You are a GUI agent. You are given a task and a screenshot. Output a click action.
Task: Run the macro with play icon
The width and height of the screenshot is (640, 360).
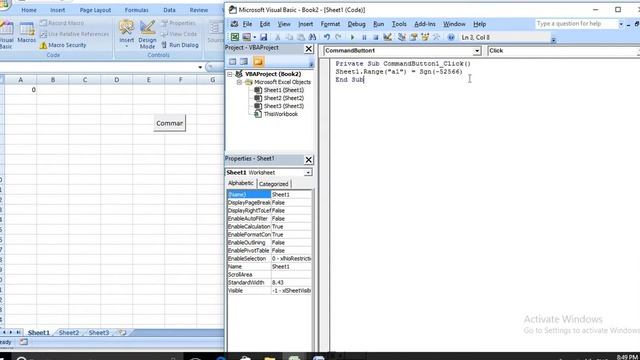(352, 37)
